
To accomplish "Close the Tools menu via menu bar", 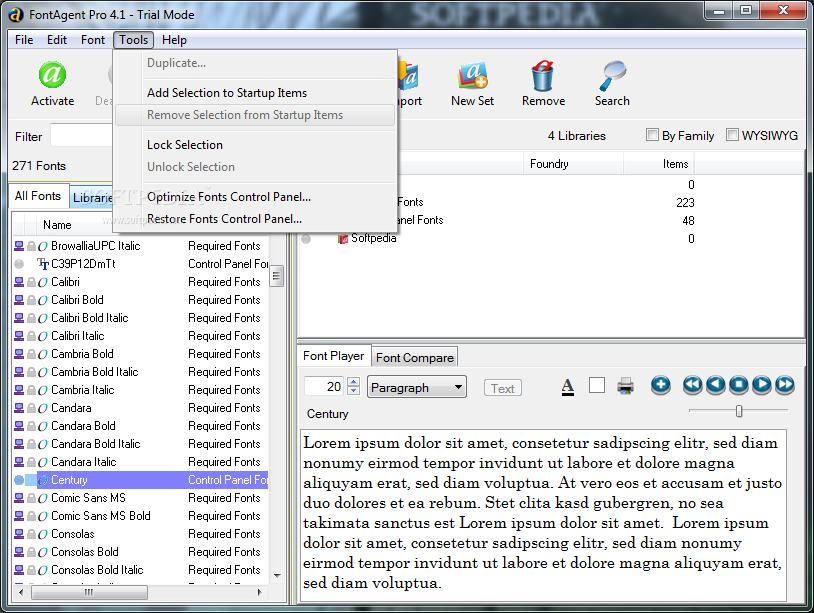I will click(133, 40).
